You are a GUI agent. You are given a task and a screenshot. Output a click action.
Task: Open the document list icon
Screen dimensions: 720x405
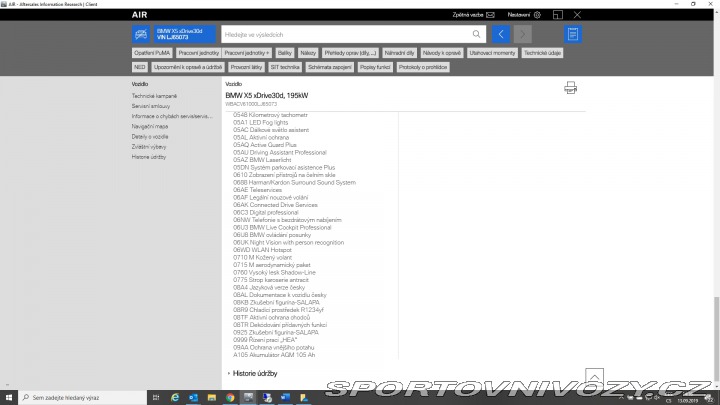point(573,35)
